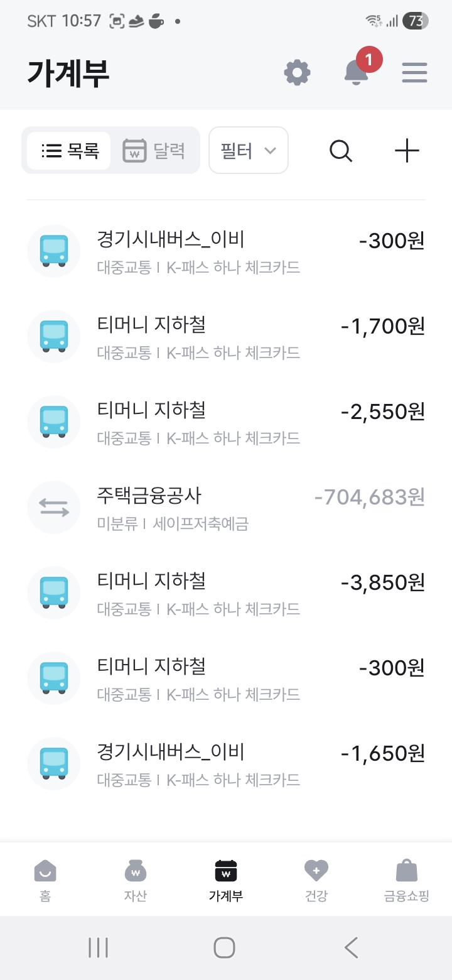Viewport: 452px width, 980px height.
Task: Switch to 목록 list view
Action: 70,151
